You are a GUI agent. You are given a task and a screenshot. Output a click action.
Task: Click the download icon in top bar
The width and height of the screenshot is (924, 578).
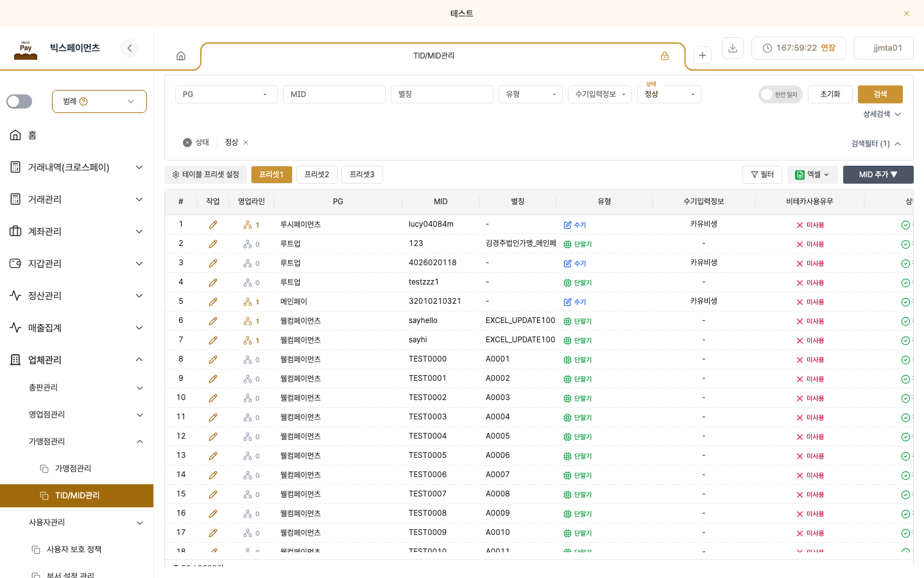(733, 48)
